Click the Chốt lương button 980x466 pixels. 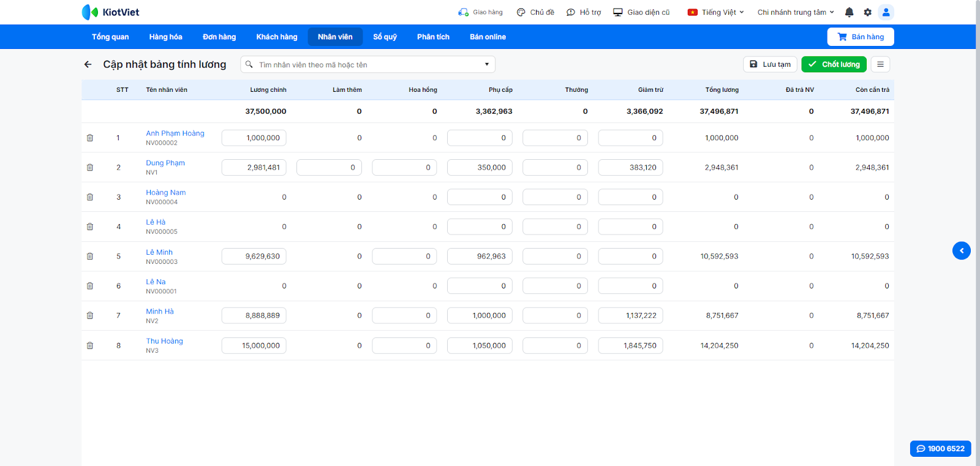click(x=834, y=64)
